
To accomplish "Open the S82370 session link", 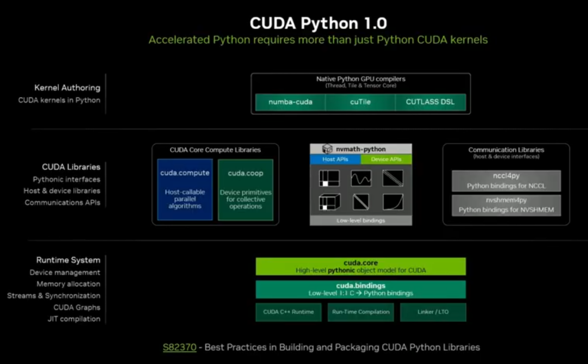I will (180, 348).
